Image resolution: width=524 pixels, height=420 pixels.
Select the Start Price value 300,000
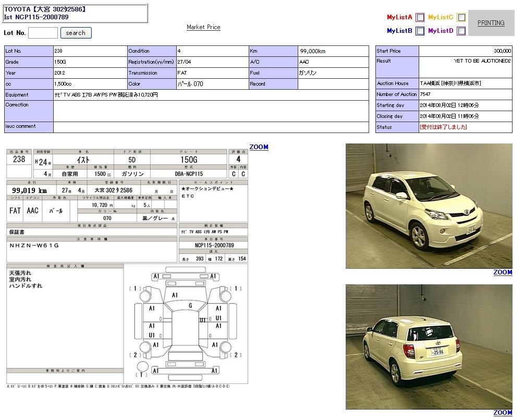coord(502,51)
